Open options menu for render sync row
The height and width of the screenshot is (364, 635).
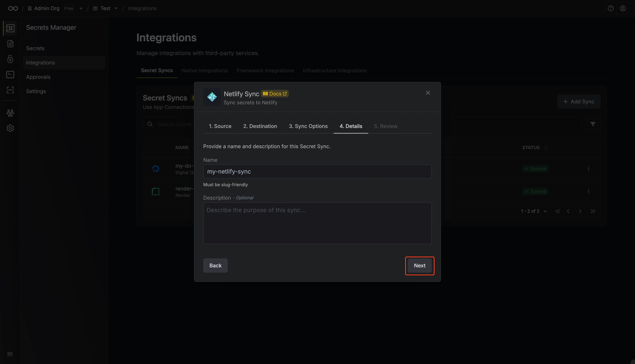pyautogui.click(x=589, y=192)
